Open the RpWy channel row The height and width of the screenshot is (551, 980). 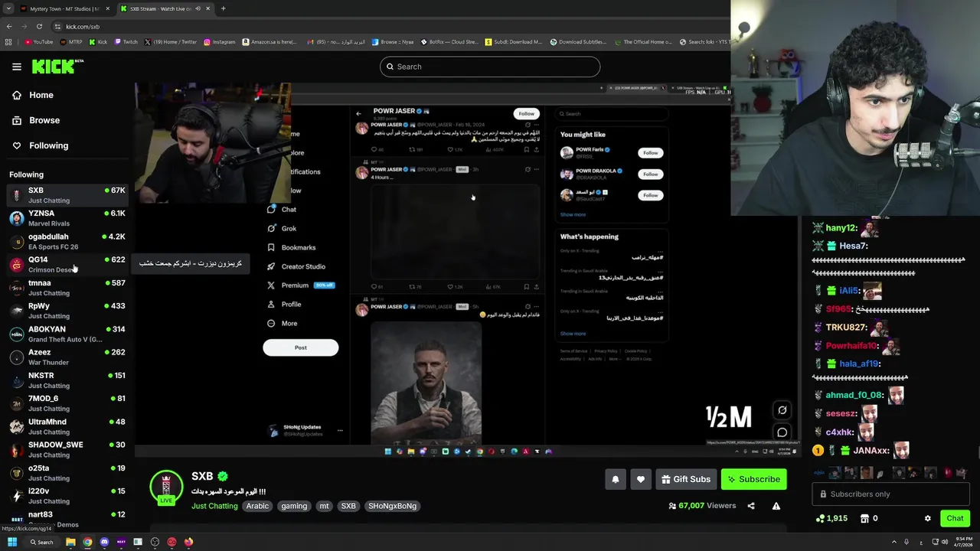coord(67,311)
